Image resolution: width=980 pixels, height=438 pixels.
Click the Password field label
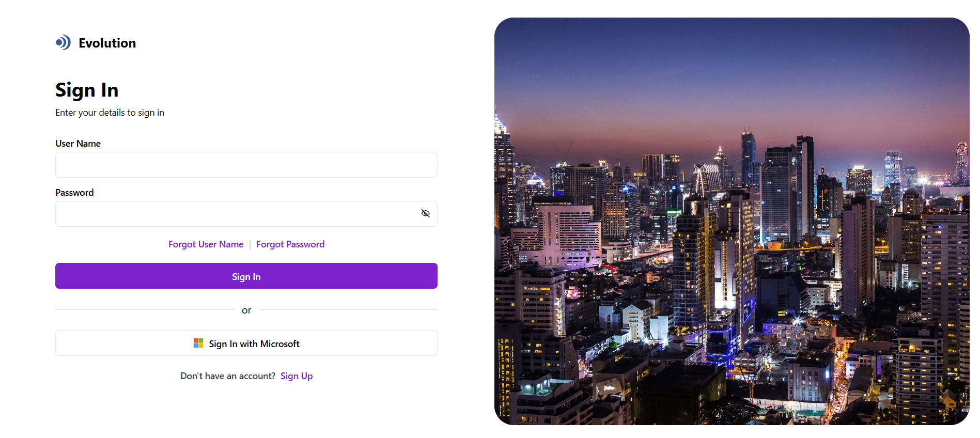[x=74, y=193]
